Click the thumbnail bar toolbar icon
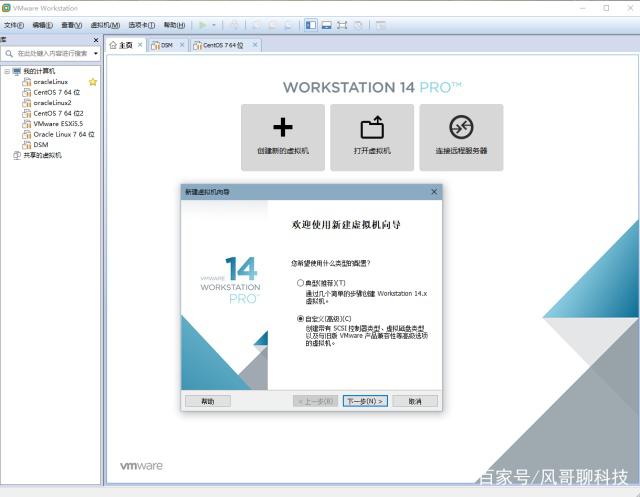Image resolution: width=640 pixels, height=497 pixels. click(x=326, y=24)
